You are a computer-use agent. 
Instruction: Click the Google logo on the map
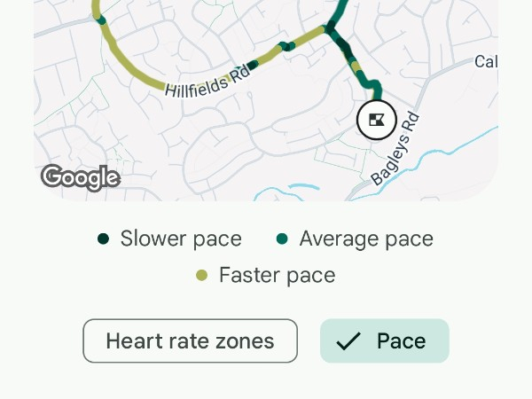(x=80, y=177)
